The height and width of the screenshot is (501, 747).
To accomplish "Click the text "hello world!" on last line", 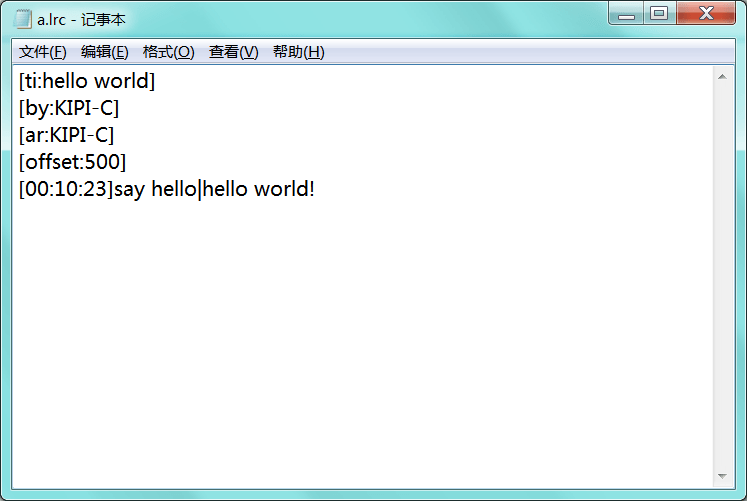I will 258,188.
